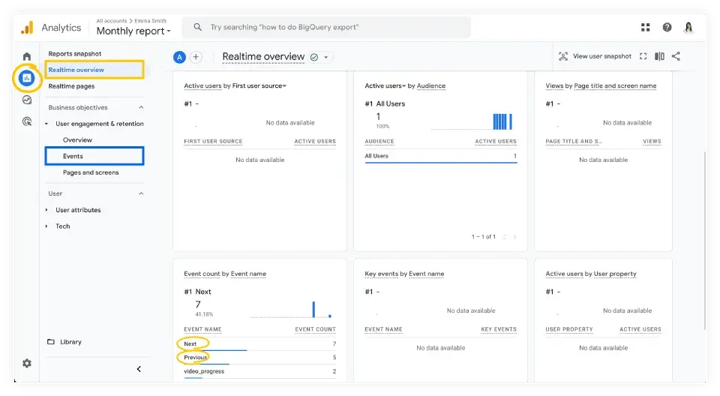Share this report icon
This screenshot has height=396, width=720.
pyautogui.click(x=676, y=56)
